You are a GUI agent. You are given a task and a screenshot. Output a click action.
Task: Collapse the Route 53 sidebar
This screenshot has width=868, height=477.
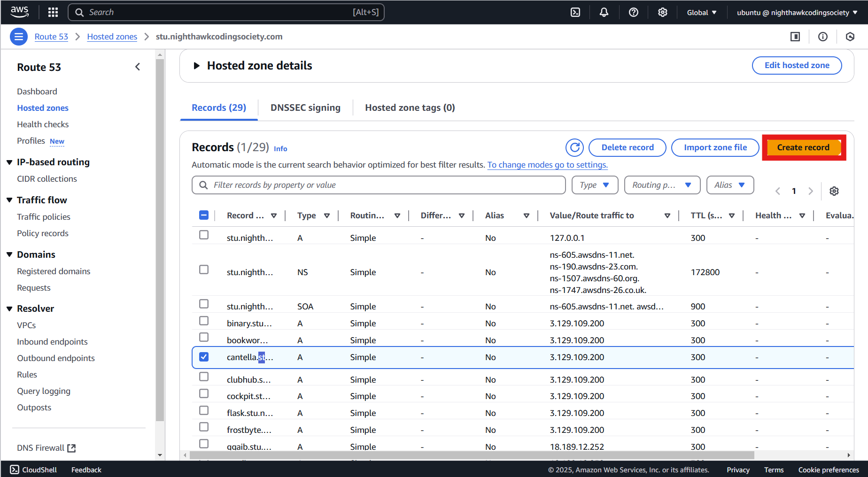138,67
